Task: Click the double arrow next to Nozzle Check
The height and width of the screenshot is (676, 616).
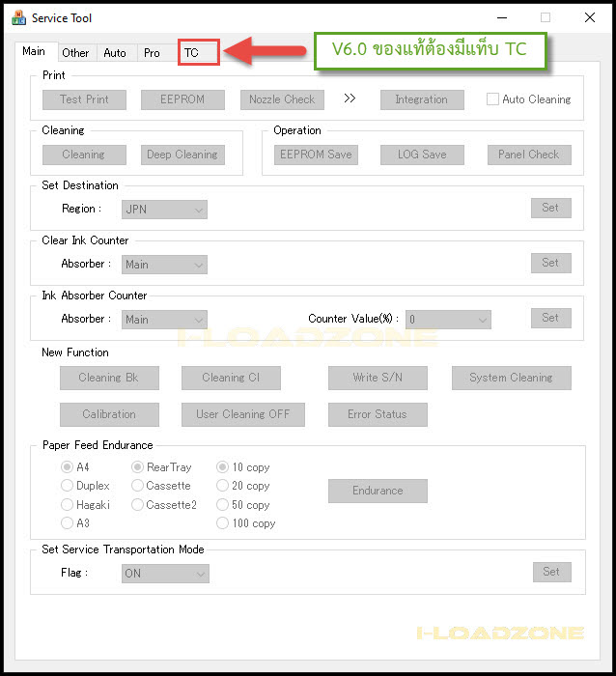Action: [x=350, y=99]
